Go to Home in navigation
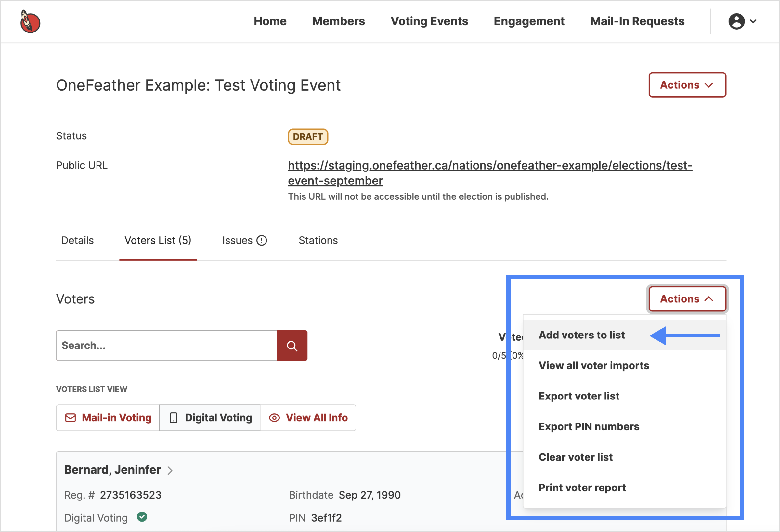Image resolution: width=780 pixels, height=532 pixels. tap(270, 21)
